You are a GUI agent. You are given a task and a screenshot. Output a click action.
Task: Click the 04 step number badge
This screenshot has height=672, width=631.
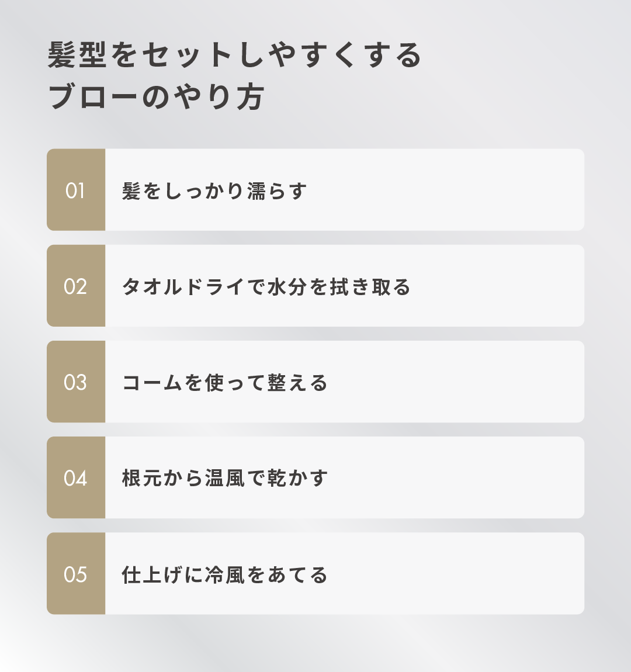[x=76, y=477]
